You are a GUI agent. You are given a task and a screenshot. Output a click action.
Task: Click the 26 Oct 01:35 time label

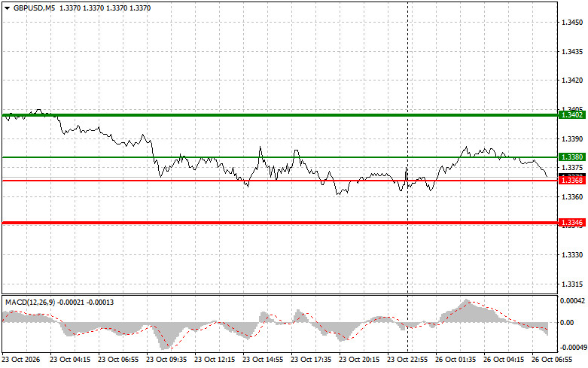pyautogui.click(x=455, y=360)
